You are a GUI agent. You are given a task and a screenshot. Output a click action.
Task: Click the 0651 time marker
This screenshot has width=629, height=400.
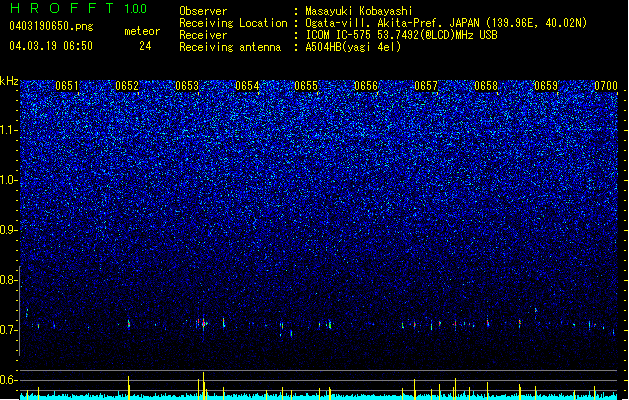pos(67,86)
